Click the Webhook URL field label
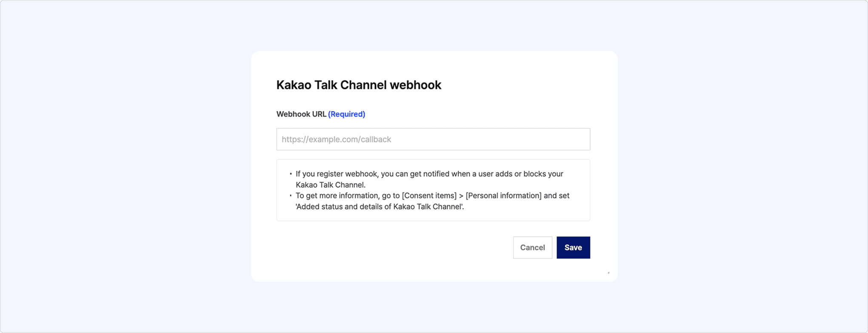 tap(301, 114)
